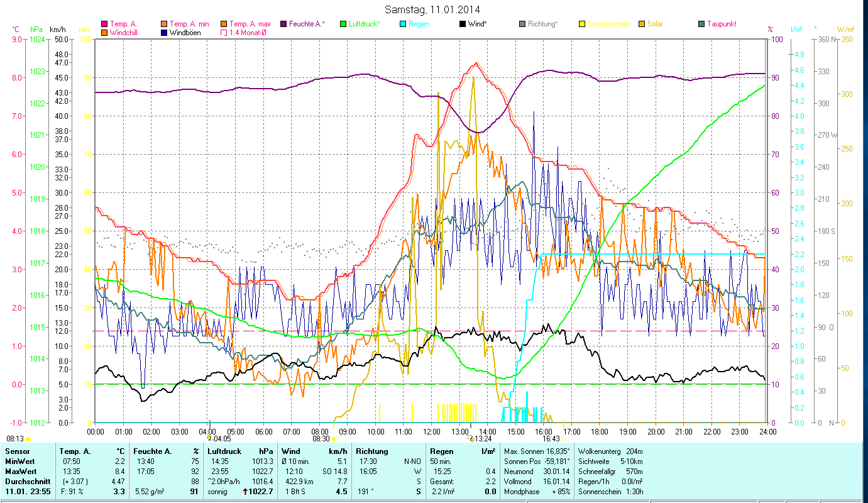Click the 18:00 label on time axis
868x503 pixels.
[x=600, y=431]
